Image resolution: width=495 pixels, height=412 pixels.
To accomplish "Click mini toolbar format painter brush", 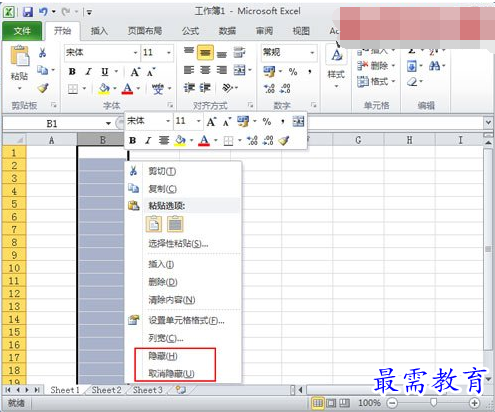I will 284,141.
